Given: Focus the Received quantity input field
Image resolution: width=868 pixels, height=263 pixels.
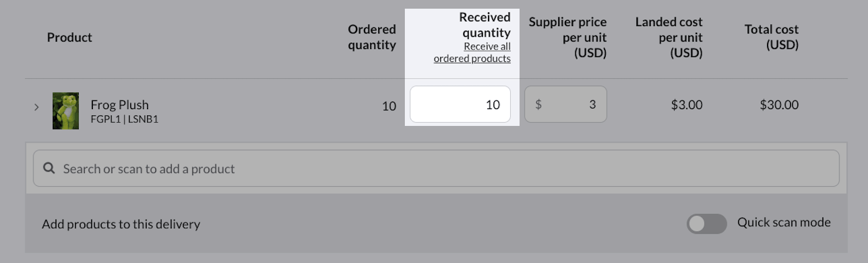Looking at the screenshot, I should 460,104.
